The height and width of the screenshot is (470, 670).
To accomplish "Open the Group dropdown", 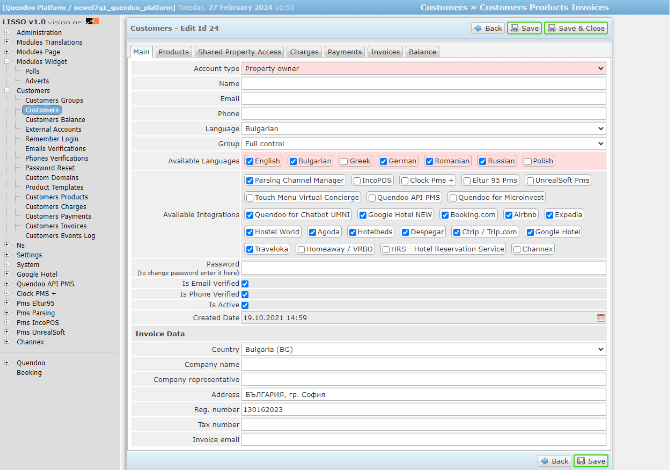I will point(424,143).
